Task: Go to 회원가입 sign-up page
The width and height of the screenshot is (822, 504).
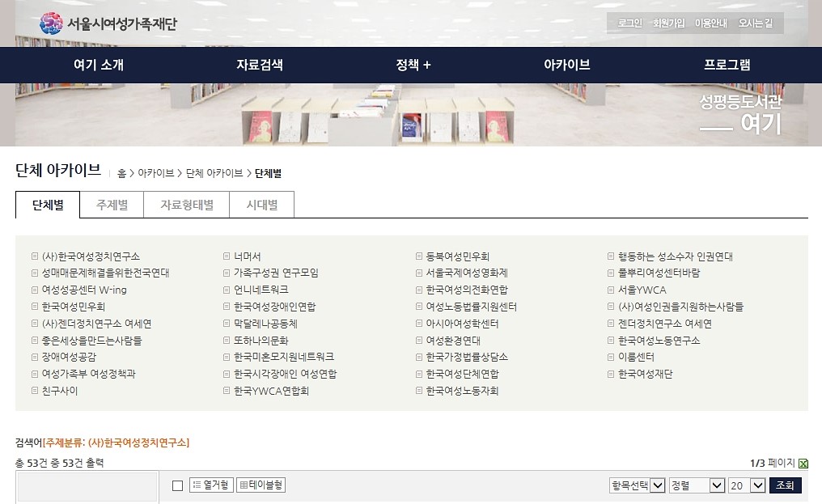Action: pos(668,23)
